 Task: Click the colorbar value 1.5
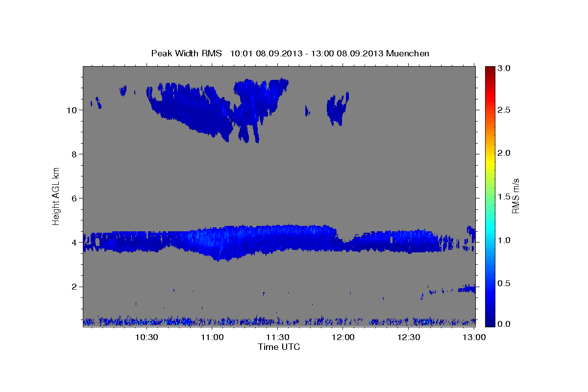click(x=504, y=196)
